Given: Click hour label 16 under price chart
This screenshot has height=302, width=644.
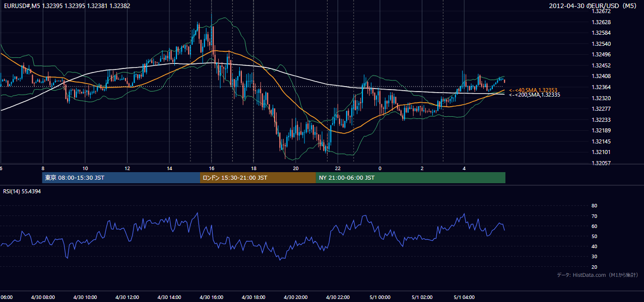Looking at the screenshot, I should click(212, 168).
